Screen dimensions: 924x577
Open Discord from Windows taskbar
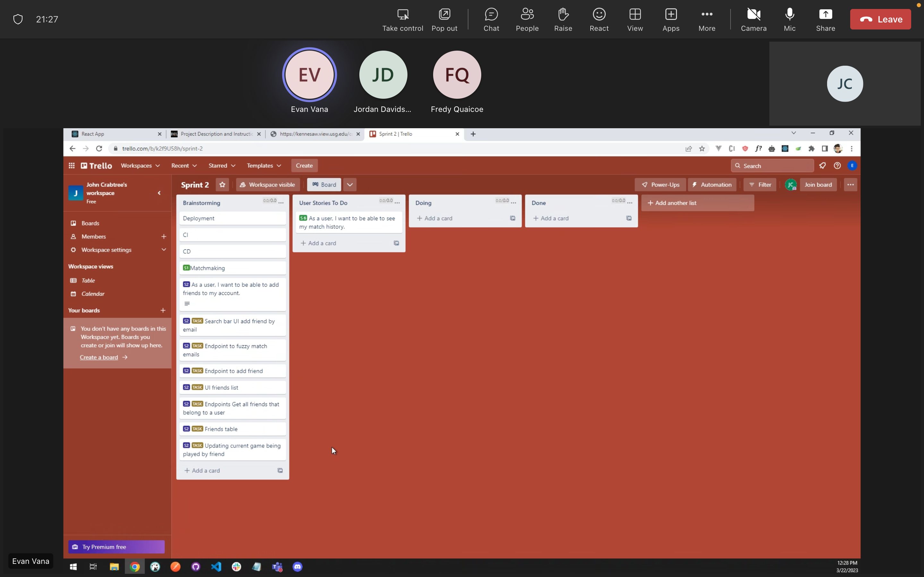pyautogui.click(x=297, y=567)
